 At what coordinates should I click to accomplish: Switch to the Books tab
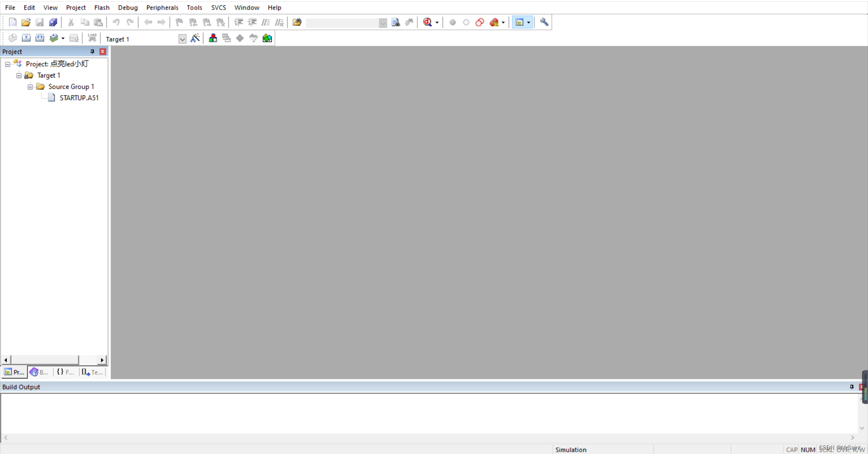click(40, 372)
